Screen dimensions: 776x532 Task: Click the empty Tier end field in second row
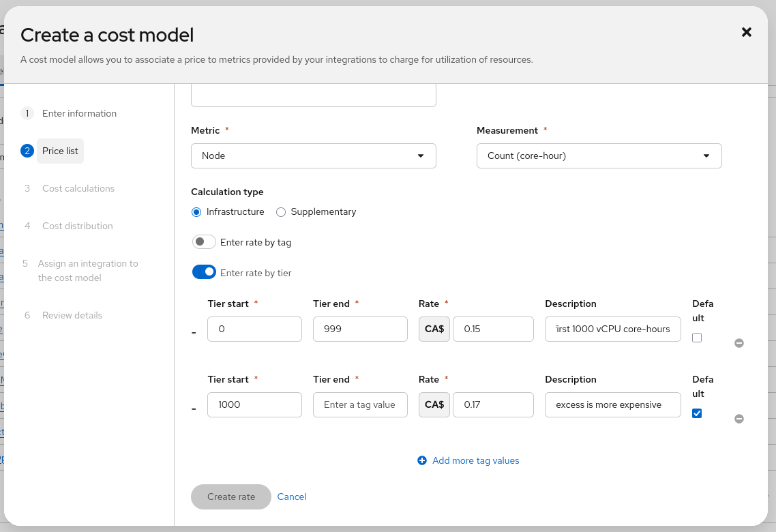pyautogui.click(x=359, y=404)
